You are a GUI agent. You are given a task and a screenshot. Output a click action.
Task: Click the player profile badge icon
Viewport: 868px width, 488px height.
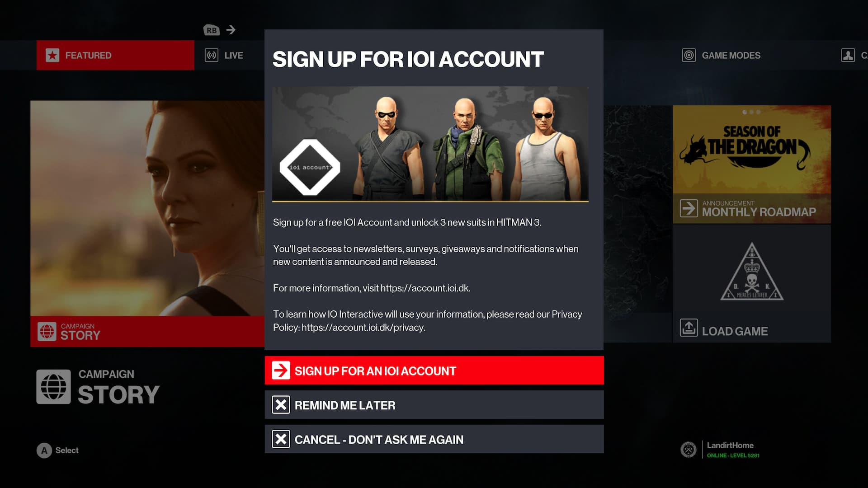[x=688, y=450]
